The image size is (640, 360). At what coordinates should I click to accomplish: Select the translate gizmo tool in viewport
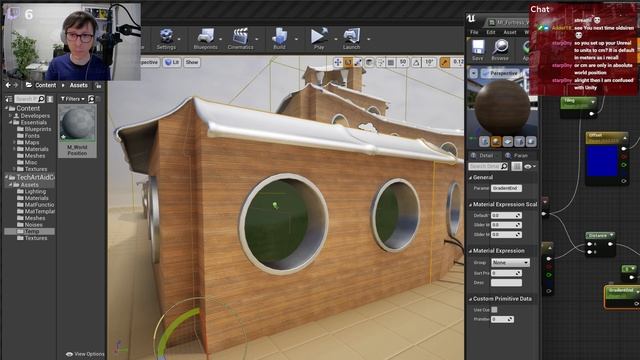[338, 62]
